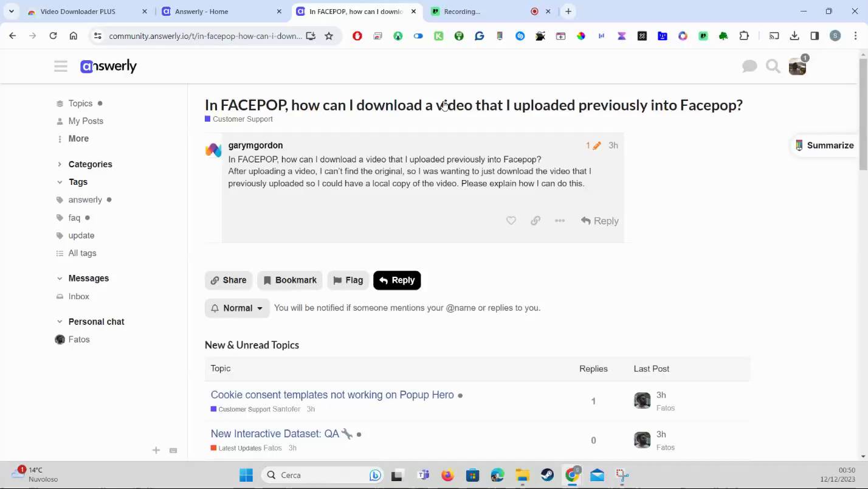Go back in browser history
The width and height of the screenshot is (868, 489).
coord(13,36)
